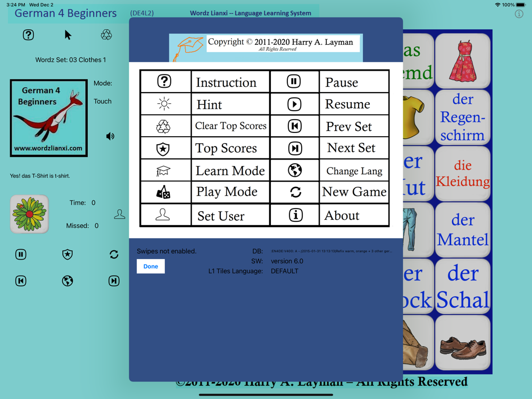
Task: Click the Pause label in the table
Action: pos(342,82)
